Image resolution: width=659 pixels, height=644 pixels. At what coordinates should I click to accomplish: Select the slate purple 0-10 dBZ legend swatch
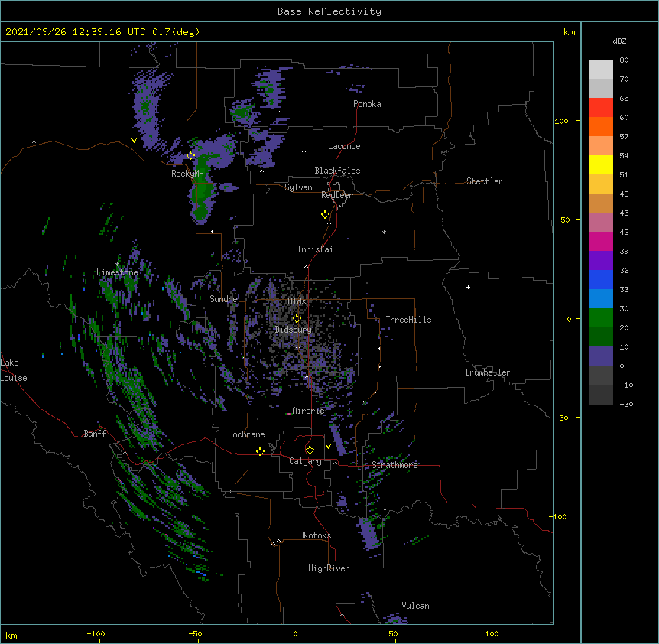(601, 356)
